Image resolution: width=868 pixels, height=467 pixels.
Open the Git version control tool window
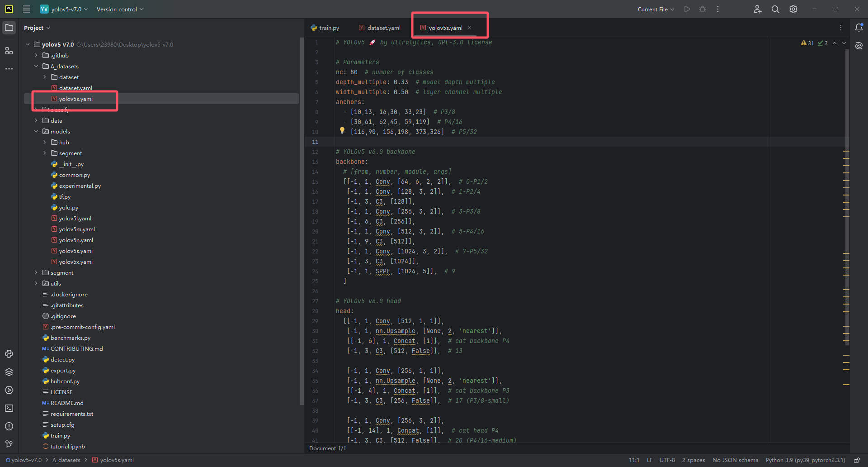point(9,444)
